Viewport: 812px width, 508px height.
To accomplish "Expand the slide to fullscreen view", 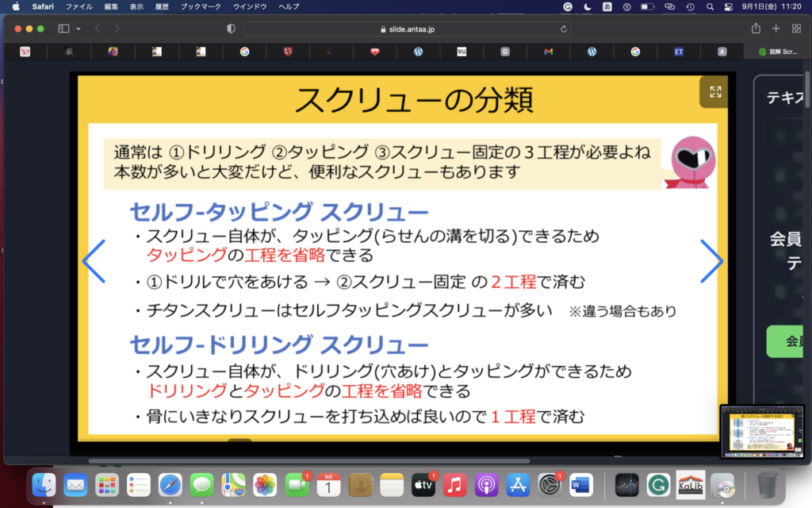I will [715, 91].
